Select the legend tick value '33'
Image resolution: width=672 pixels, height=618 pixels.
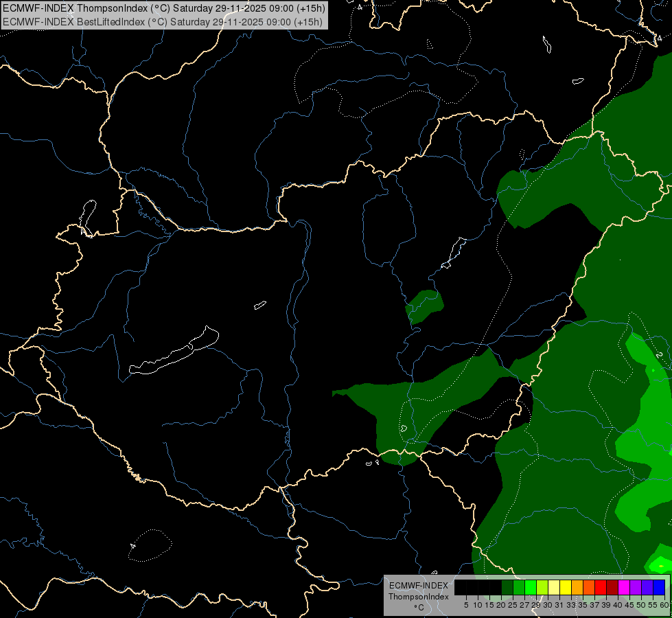tap(571, 605)
